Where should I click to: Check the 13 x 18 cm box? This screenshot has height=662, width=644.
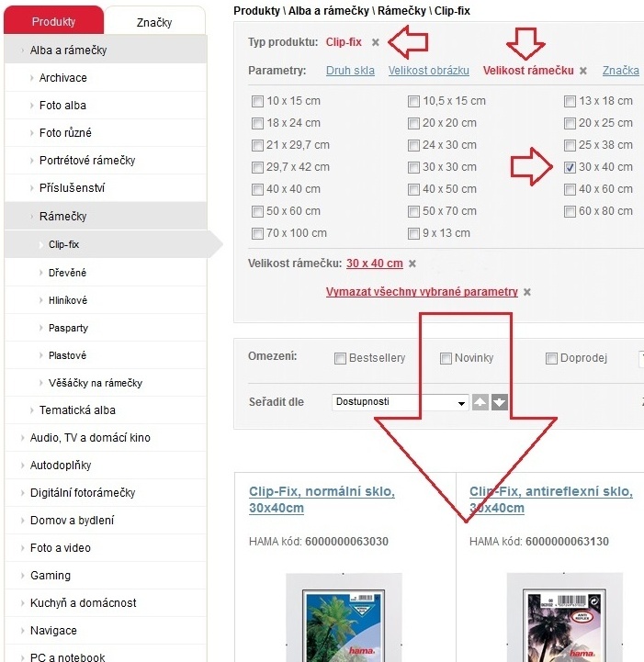click(x=570, y=101)
